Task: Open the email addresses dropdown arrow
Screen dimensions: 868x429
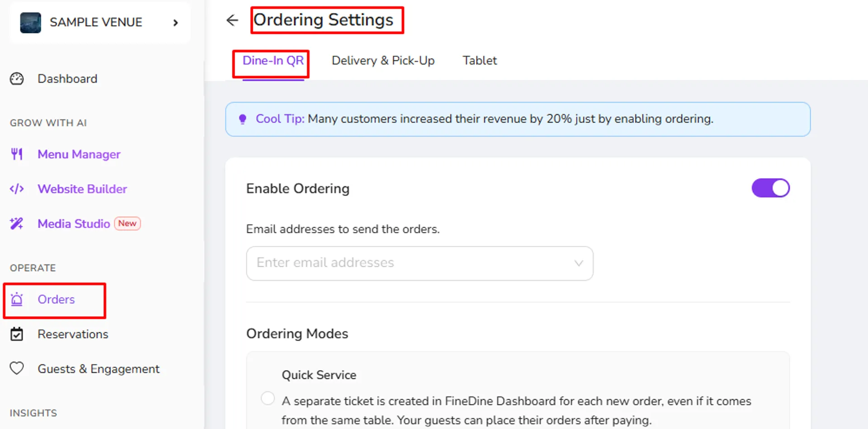Action: (578, 263)
